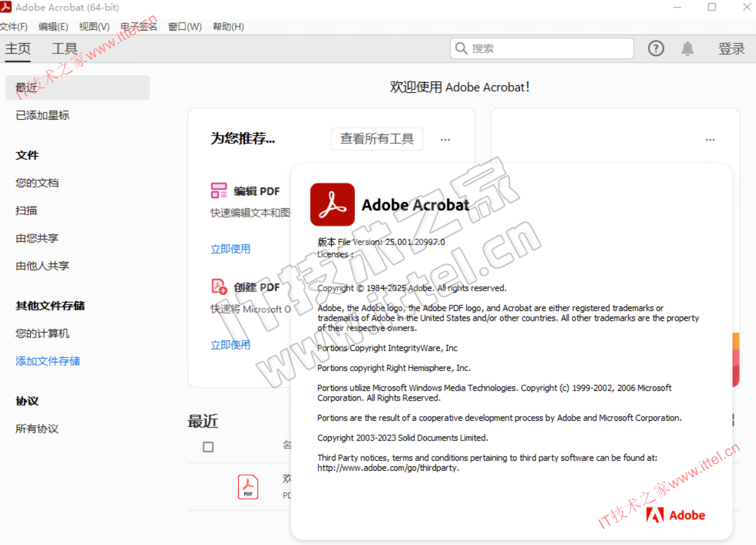Switch to the 工具 tab
This screenshot has height=545, width=756.
tap(64, 48)
